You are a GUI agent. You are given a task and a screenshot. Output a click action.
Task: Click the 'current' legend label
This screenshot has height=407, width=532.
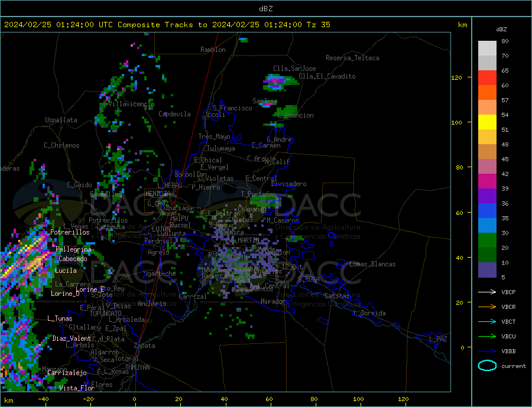[514, 366]
